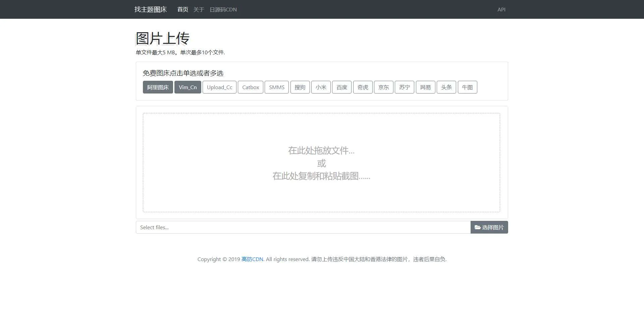This screenshot has width=644, height=312.
Task: Click the folder icon on 选择图片 button
Action: click(x=478, y=228)
